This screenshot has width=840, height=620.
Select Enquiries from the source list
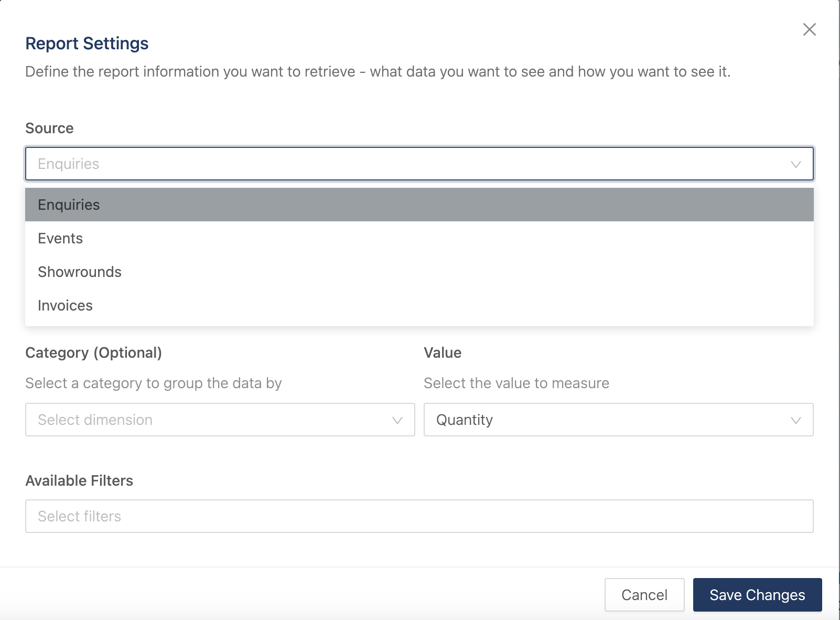click(419, 205)
